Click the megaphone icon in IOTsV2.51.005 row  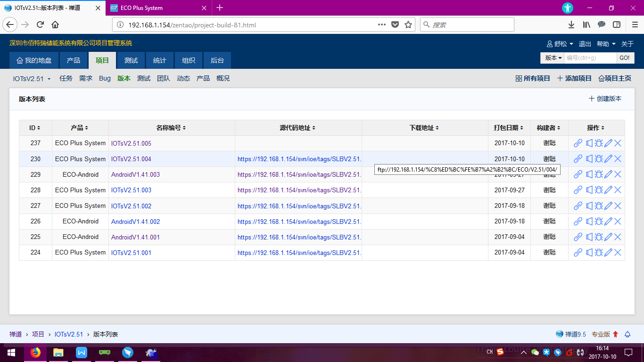point(589,143)
